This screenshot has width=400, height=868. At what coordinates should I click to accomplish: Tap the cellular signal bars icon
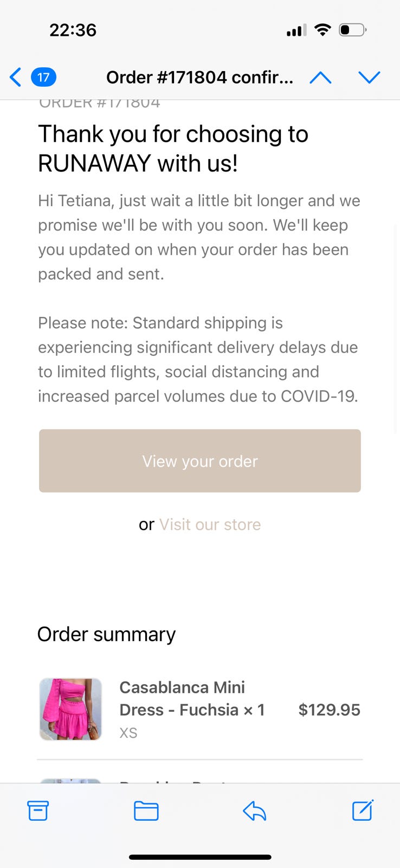point(296,30)
